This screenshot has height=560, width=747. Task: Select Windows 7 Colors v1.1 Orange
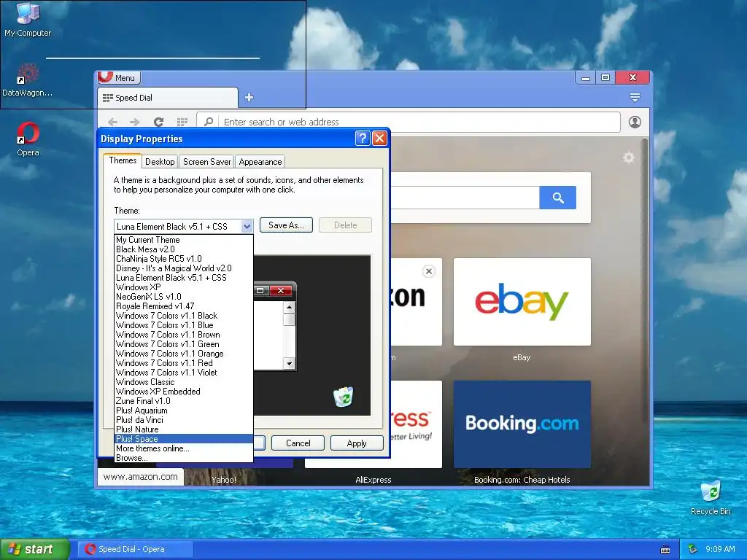(184, 354)
